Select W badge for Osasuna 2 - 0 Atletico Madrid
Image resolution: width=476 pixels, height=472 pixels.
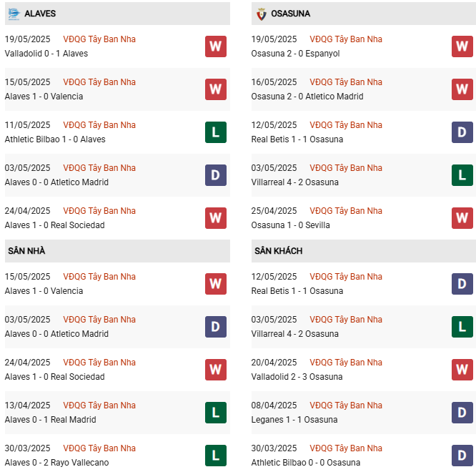pyautogui.click(x=462, y=89)
